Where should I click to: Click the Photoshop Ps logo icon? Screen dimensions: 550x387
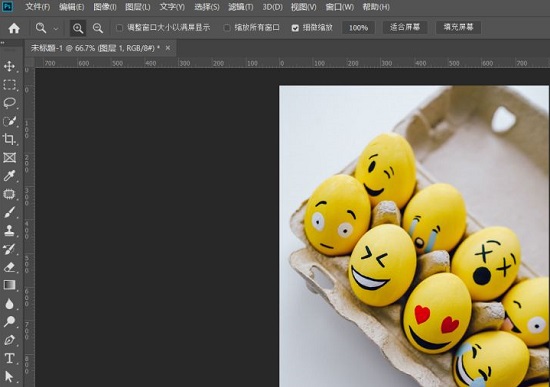[x=8, y=7]
